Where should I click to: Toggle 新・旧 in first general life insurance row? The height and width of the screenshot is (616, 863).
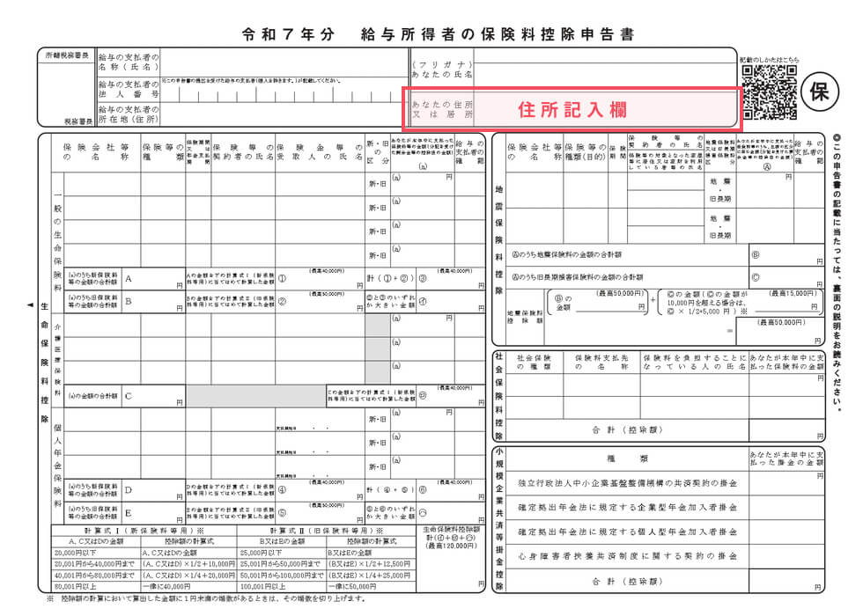point(377,185)
